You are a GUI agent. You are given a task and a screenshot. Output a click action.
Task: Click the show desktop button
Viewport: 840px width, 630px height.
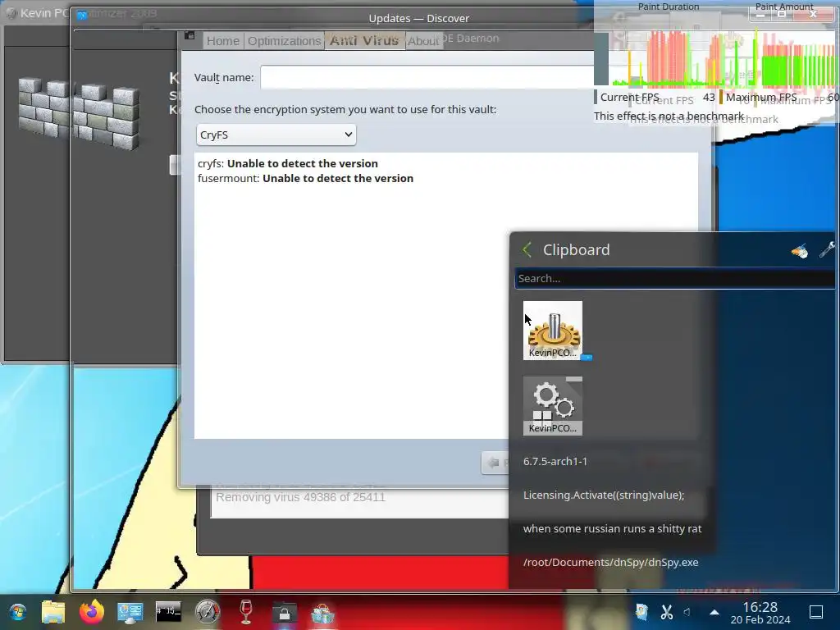pos(815,612)
